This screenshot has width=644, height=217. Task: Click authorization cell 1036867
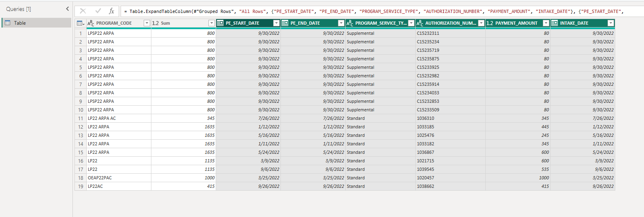(x=451, y=152)
